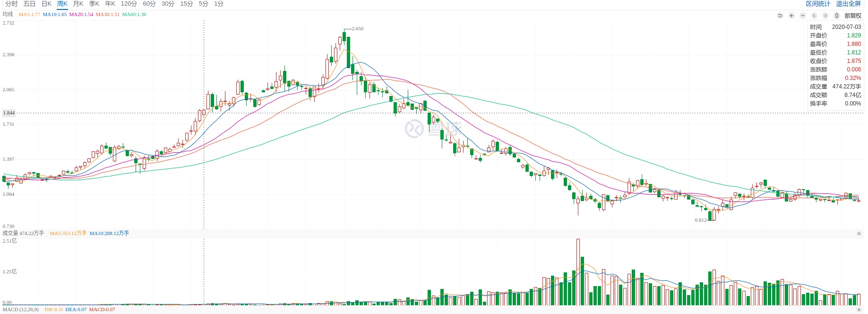Click 退出全屏 to exit fullscreen

click(x=849, y=4)
